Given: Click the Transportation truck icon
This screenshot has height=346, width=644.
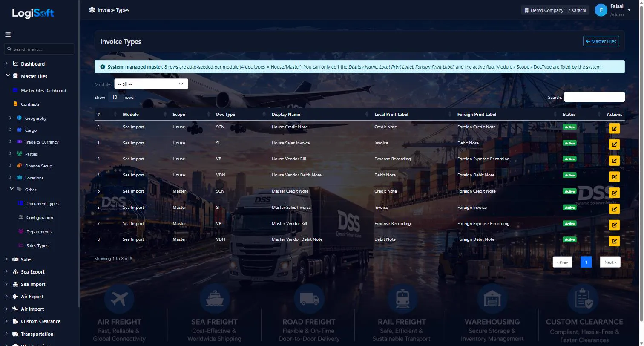Looking at the screenshot, I should [x=15, y=334].
